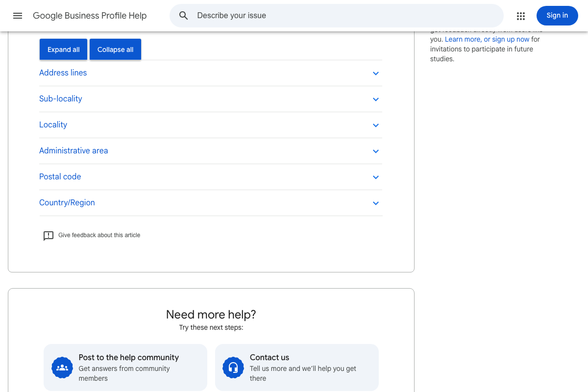Open Post to the help community
Screen dimensions: 588x392
tap(125, 367)
